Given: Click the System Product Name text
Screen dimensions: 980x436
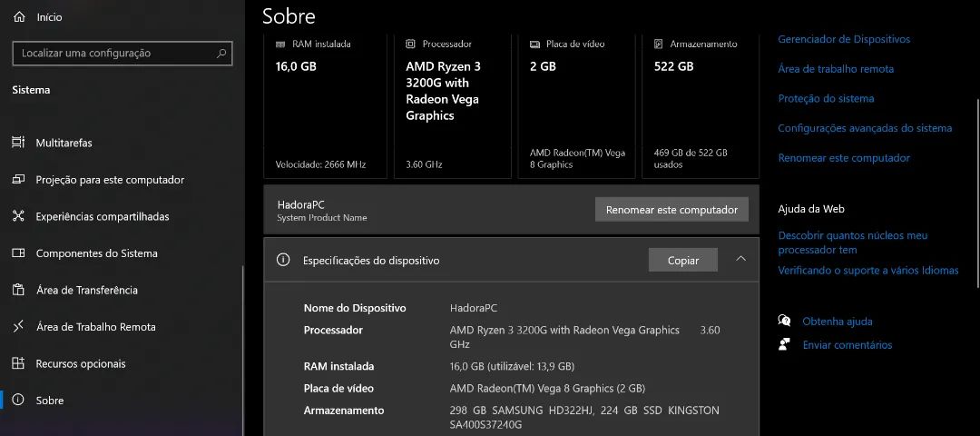Looking at the screenshot, I should (x=322, y=218).
